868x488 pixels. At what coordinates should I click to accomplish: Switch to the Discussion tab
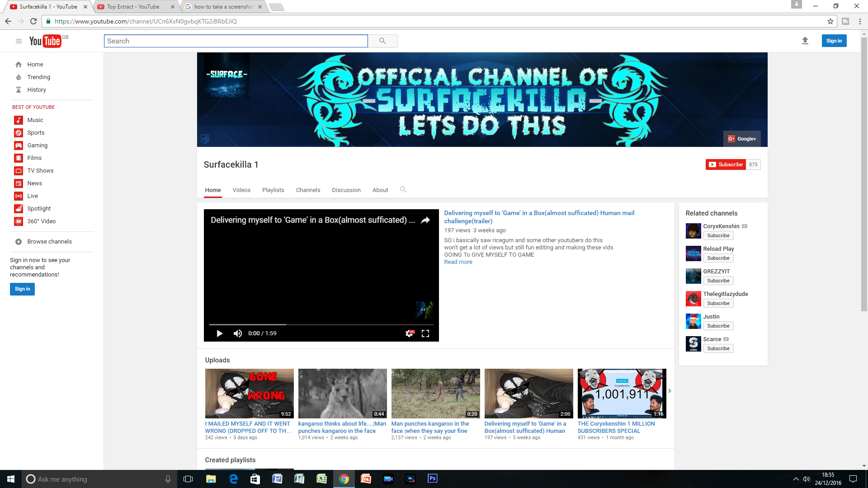coord(346,190)
